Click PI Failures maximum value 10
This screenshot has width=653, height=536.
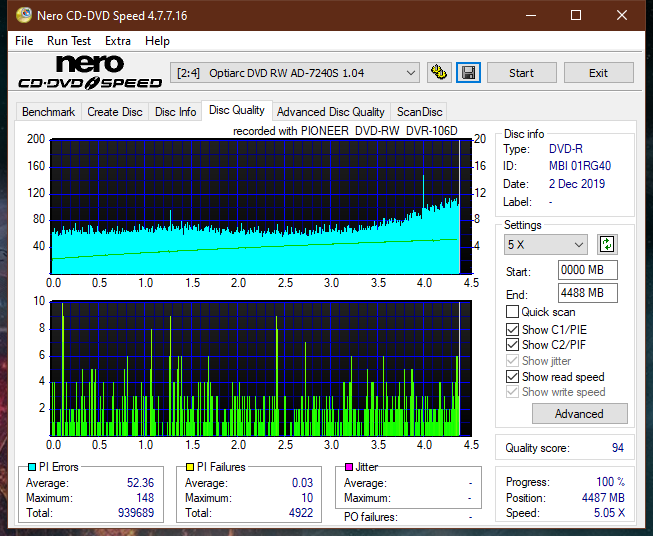pos(307,498)
